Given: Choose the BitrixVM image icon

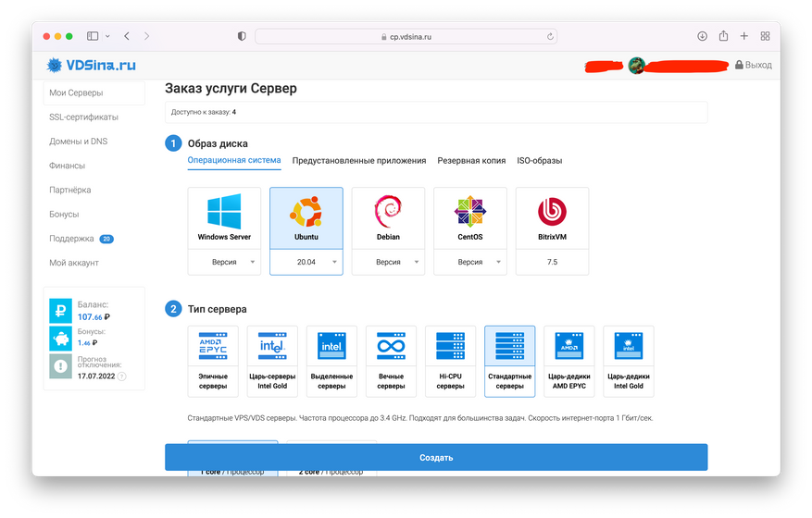Looking at the screenshot, I should click(x=552, y=211).
